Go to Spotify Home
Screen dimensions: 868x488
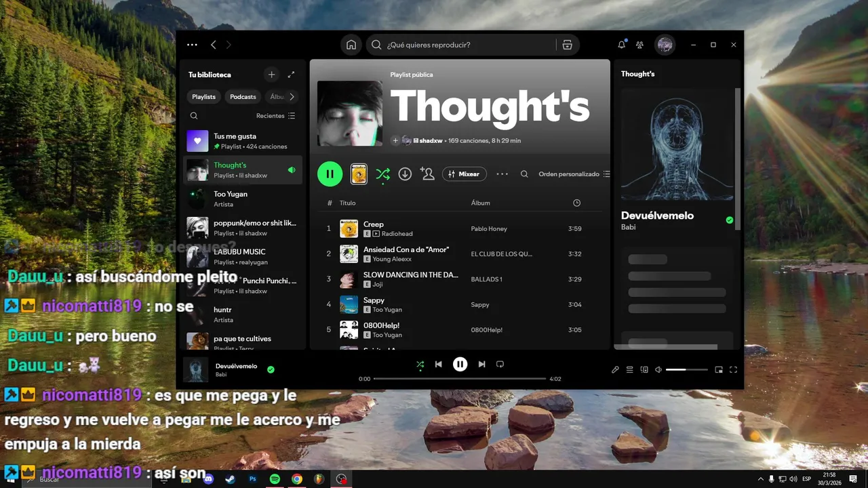351,45
